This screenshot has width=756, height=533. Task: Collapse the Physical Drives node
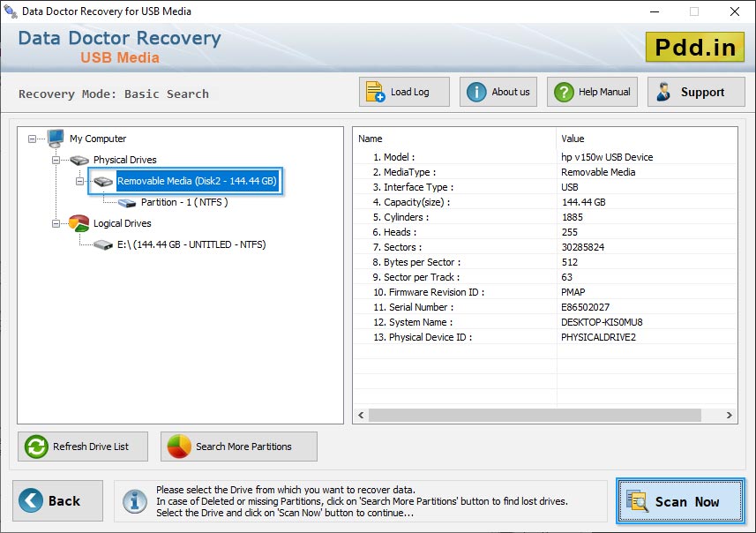[x=56, y=160]
